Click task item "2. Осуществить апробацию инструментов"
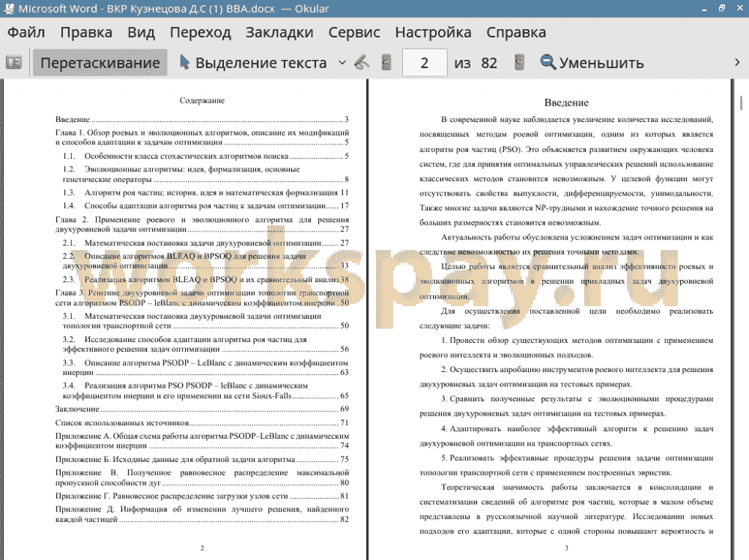 point(566,377)
